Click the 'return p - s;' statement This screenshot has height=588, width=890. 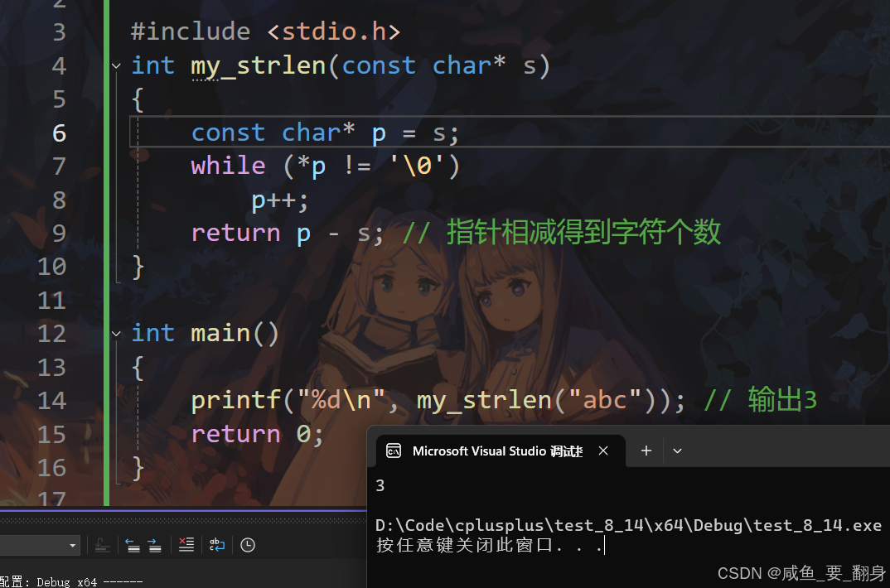(x=288, y=234)
